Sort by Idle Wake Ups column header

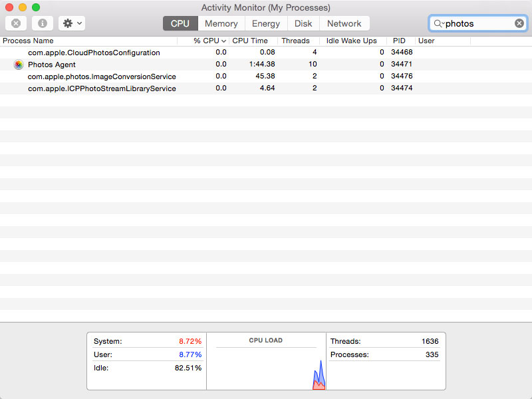(353, 41)
